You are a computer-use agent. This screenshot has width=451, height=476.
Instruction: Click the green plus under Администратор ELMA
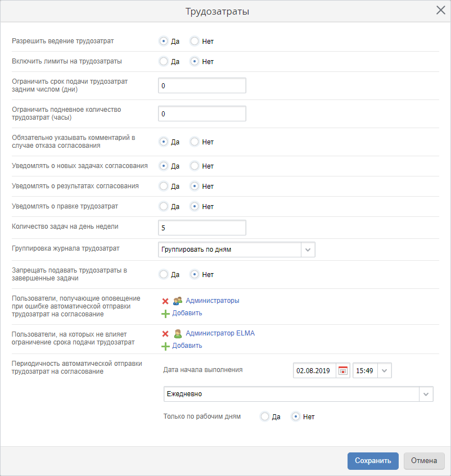pos(165,346)
